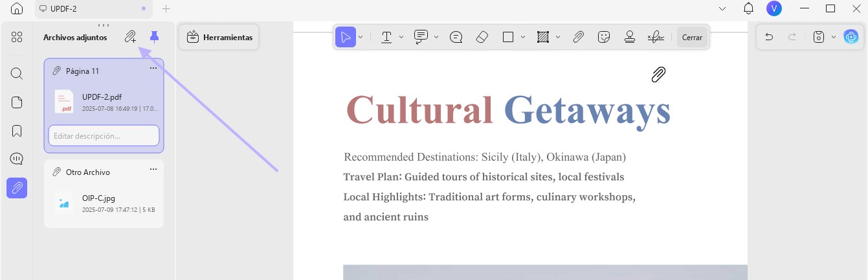Select the rectangle shape tool
Image resolution: width=868 pixels, height=280 pixels.
point(508,37)
